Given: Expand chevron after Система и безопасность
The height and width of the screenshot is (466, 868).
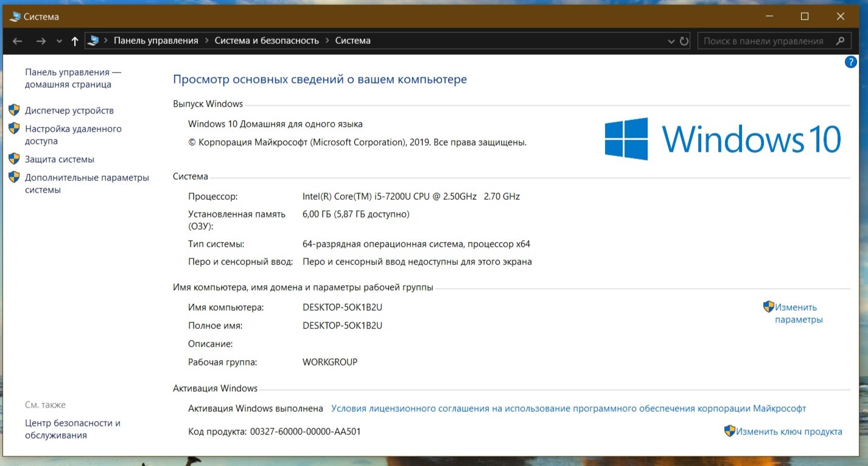Looking at the screenshot, I should pos(327,41).
